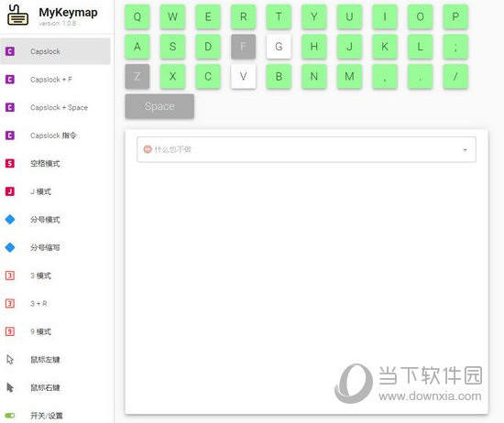Select the T key
Viewport: 504px width, 423px height.
[279, 16]
